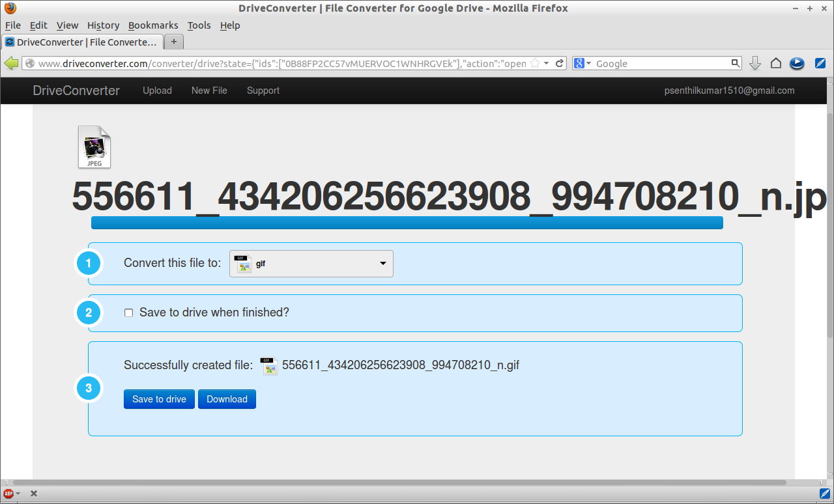Open the View menu
This screenshot has height=504, width=834.
(x=67, y=25)
